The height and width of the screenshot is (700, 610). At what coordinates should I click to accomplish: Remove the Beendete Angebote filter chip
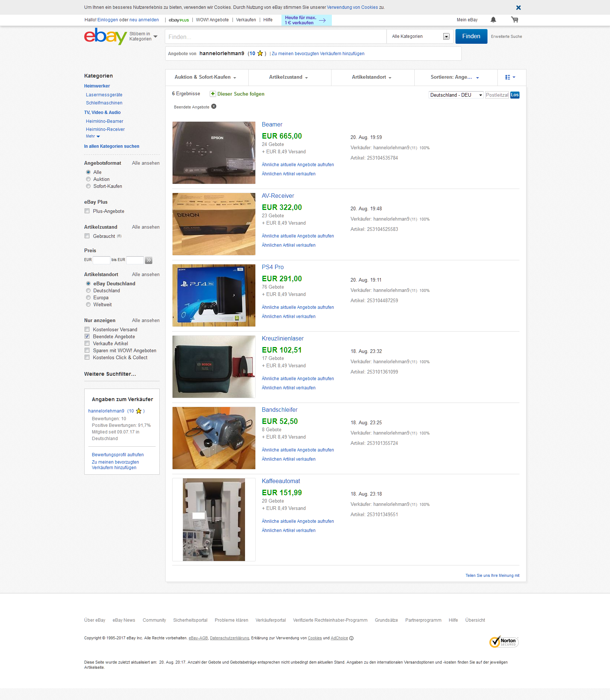pyautogui.click(x=214, y=107)
